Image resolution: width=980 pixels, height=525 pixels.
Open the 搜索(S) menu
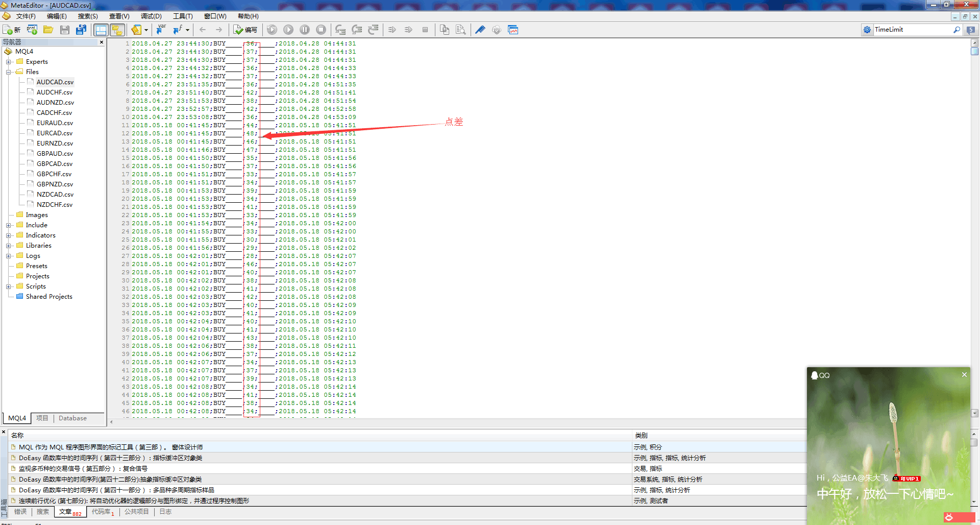tap(88, 16)
